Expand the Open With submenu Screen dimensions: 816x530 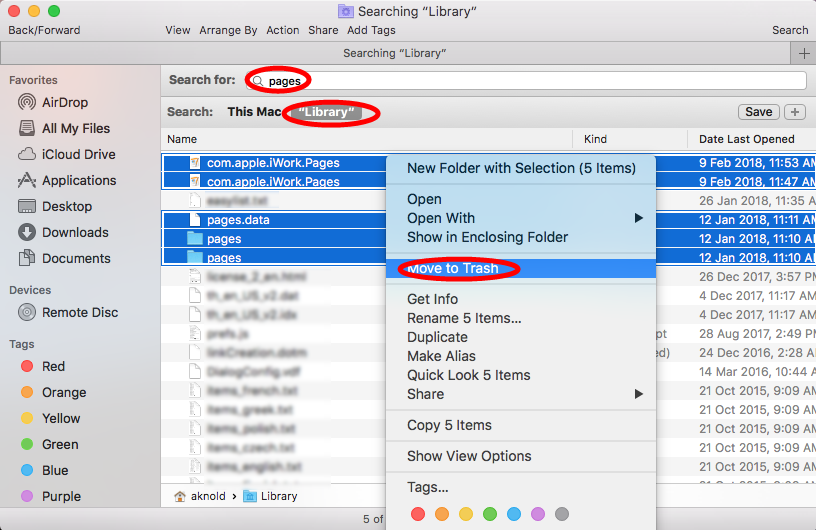pyautogui.click(x=521, y=218)
